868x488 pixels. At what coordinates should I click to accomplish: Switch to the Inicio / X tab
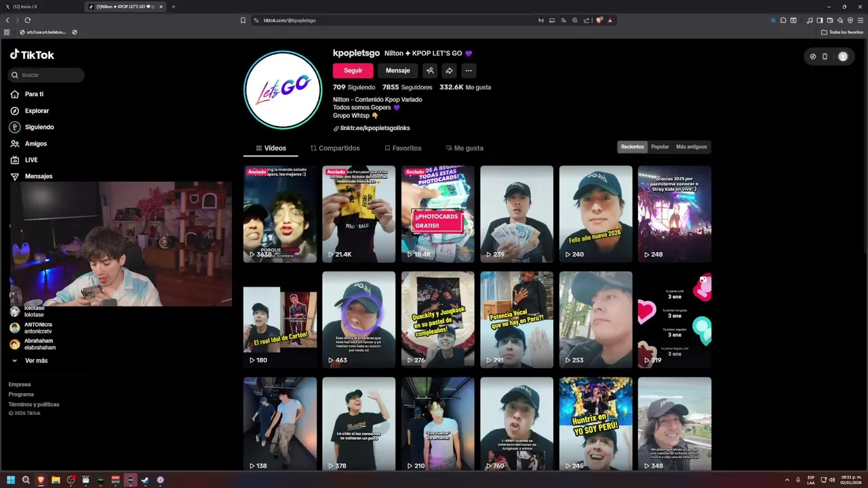[41, 7]
